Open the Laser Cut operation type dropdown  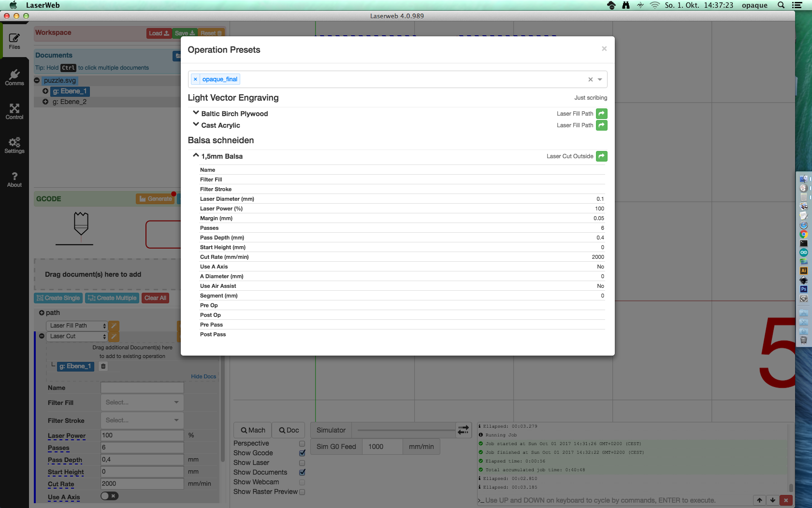[x=76, y=336]
